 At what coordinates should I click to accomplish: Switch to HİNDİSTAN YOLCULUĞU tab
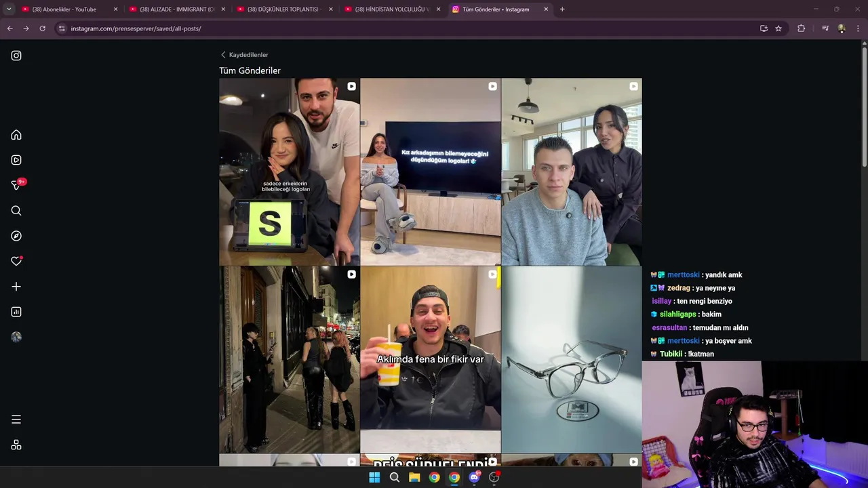click(392, 9)
